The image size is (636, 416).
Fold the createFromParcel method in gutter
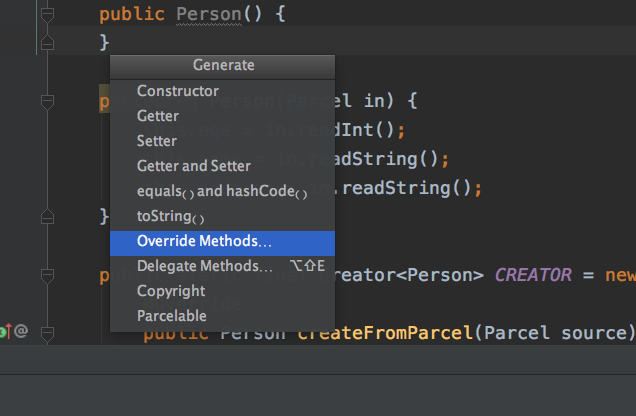(47, 331)
